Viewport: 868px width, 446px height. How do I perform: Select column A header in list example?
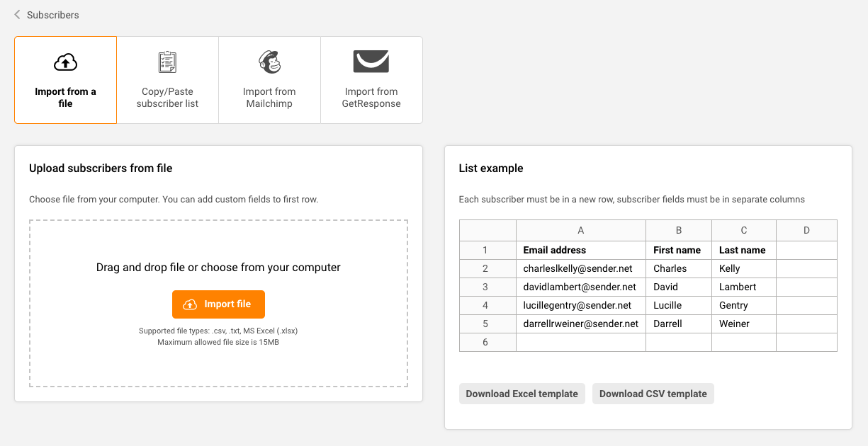pos(581,230)
